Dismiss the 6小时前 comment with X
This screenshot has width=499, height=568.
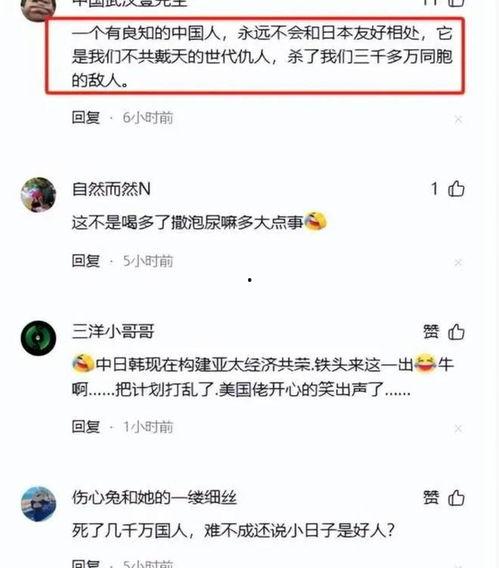(x=458, y=119)
